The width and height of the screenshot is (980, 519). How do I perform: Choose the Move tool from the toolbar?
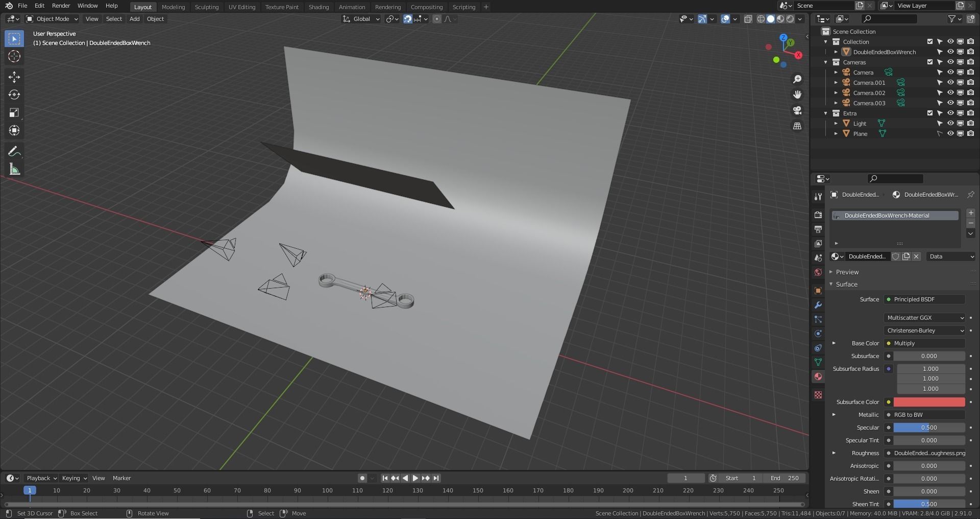tap(14, 77)
